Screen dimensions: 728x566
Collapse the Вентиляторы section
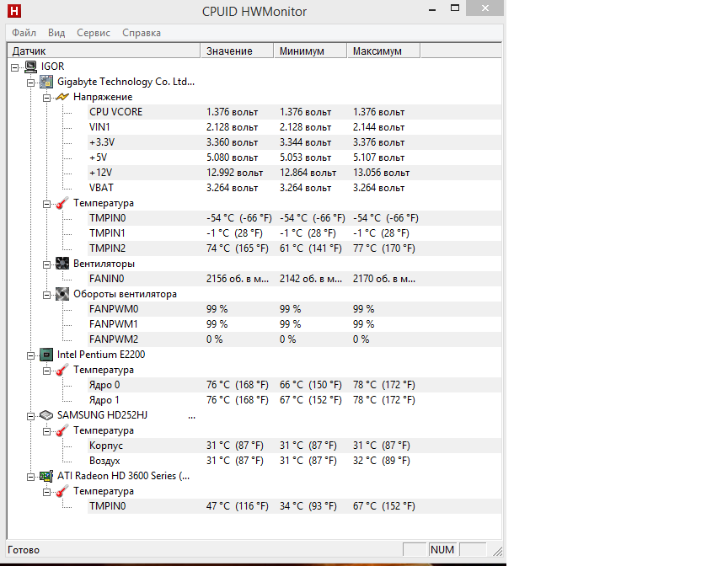46,265
